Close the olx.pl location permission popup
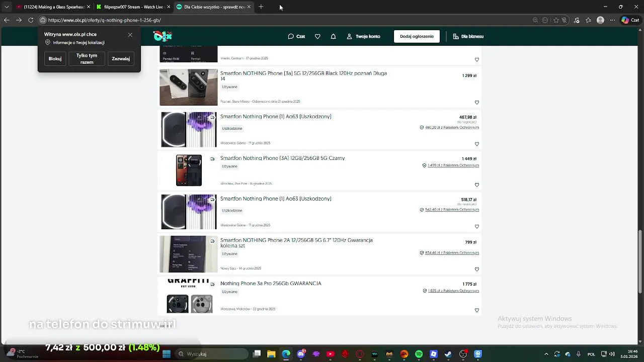Screen dimensions: 644x362 tap(130, 35)
